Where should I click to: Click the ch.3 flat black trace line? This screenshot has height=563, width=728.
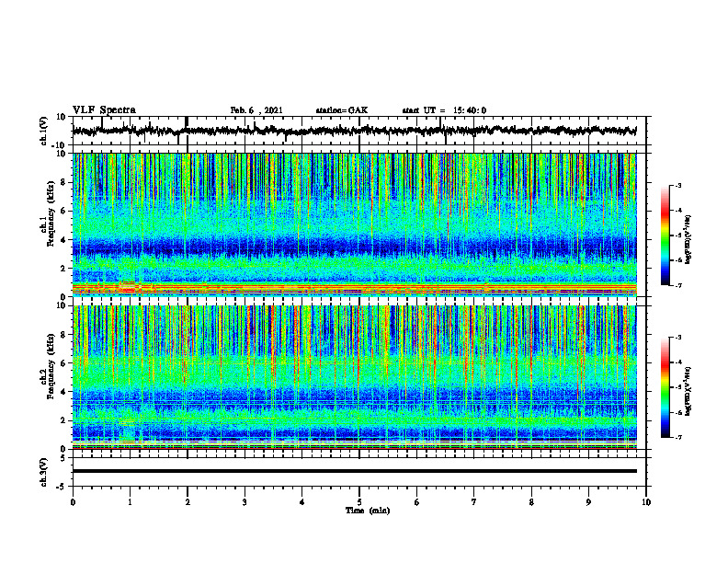354,471
